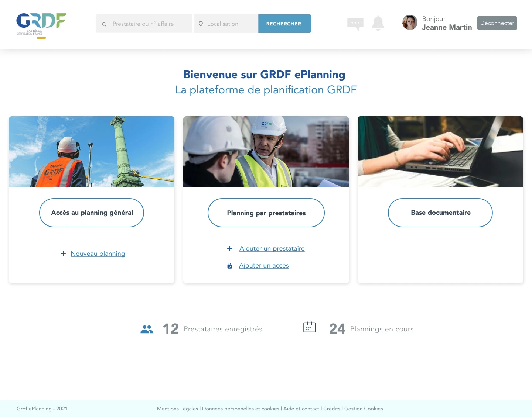The image size is (532, 417).
Task: Click lock icon beside Ajouter un accès
Action: (x=230, y=266)
